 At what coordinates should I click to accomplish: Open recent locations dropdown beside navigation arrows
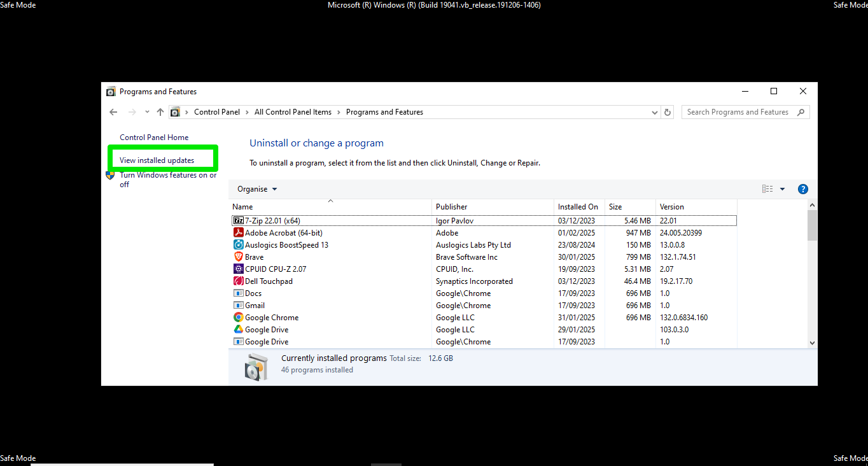click(147, 112)
